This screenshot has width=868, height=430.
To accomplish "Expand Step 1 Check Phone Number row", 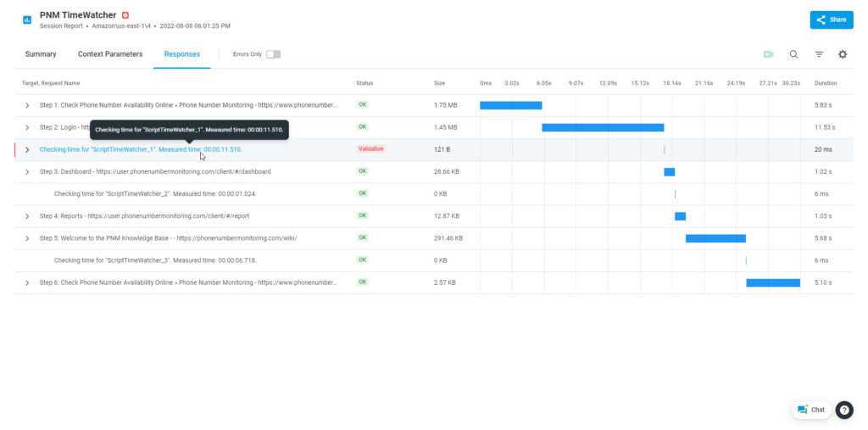I will [x=27, y=105].
